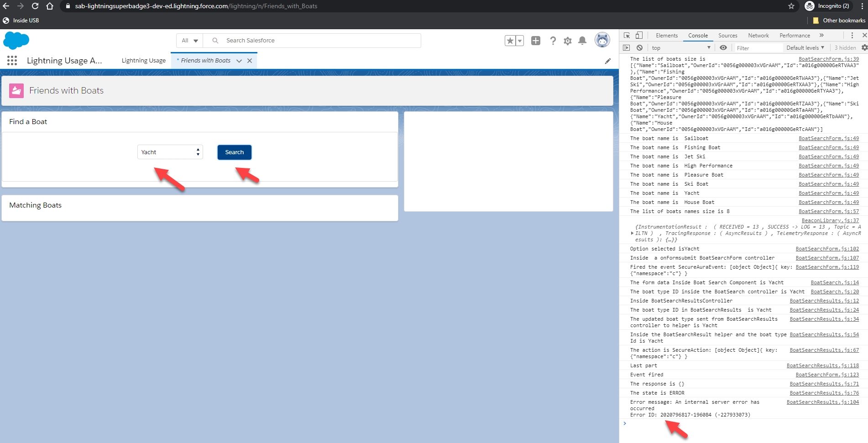Toggle the DevTools device toolbar icon
This screenshot has width=868, height=443.
pos(639,35)
